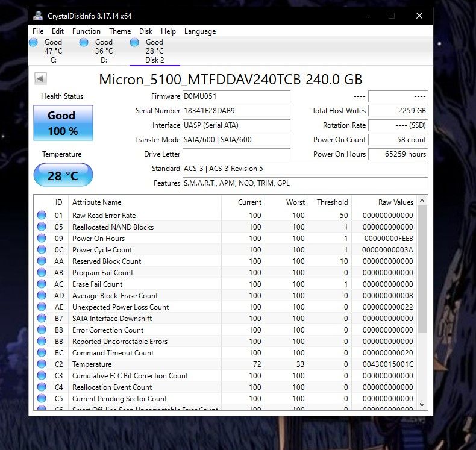476x450 pixels.
Task: Click the blue status orb for drive D:
Action: pyautogui.click(x=84, y=42)
